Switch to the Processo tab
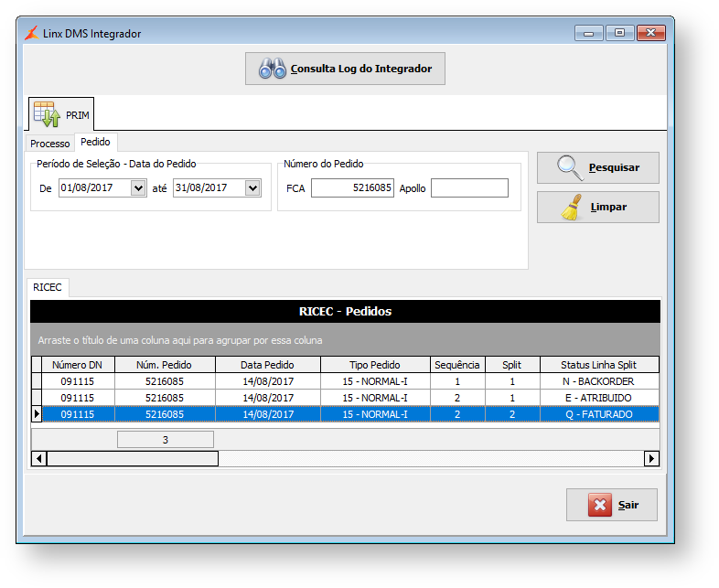The height and width of the screenshot is (588, 719). [50, 144]
